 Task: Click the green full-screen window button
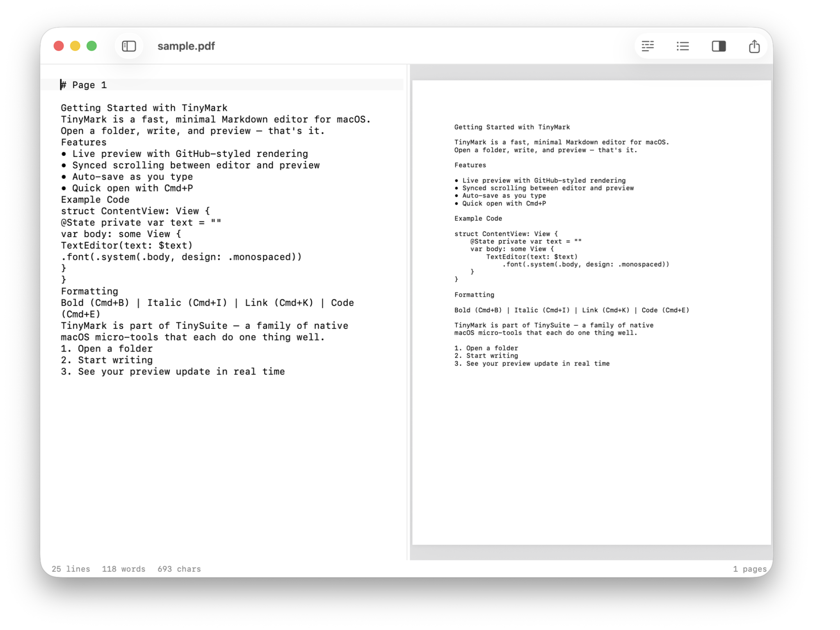coord(92,46)
